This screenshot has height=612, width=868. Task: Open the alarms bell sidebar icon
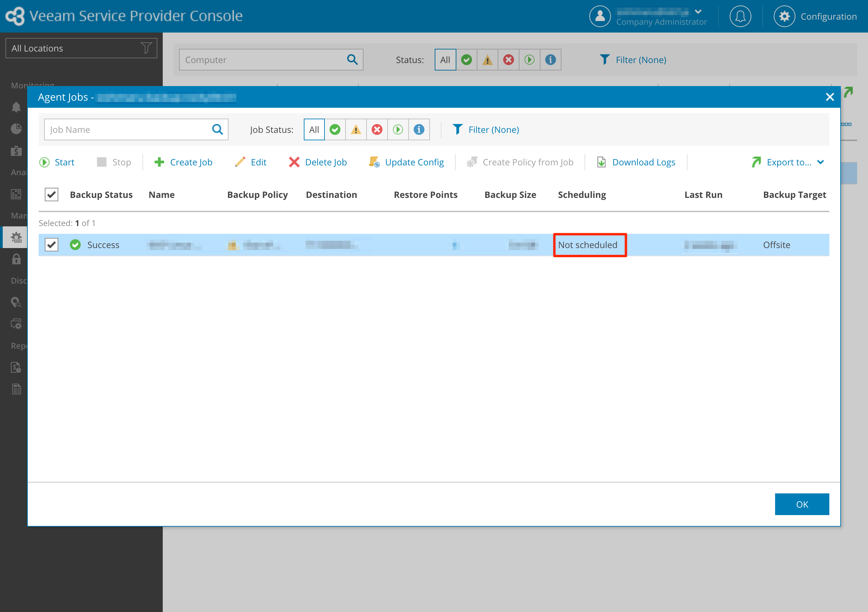tap(16, 107)
